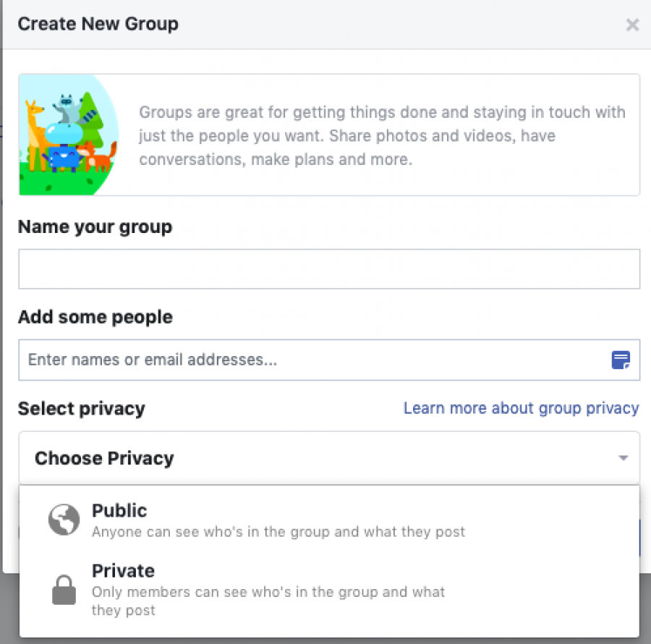Image resolution: width=651 pixels, height=644 pixels.
Task: Focus the group name text field
Action: (x=329, y=269)
